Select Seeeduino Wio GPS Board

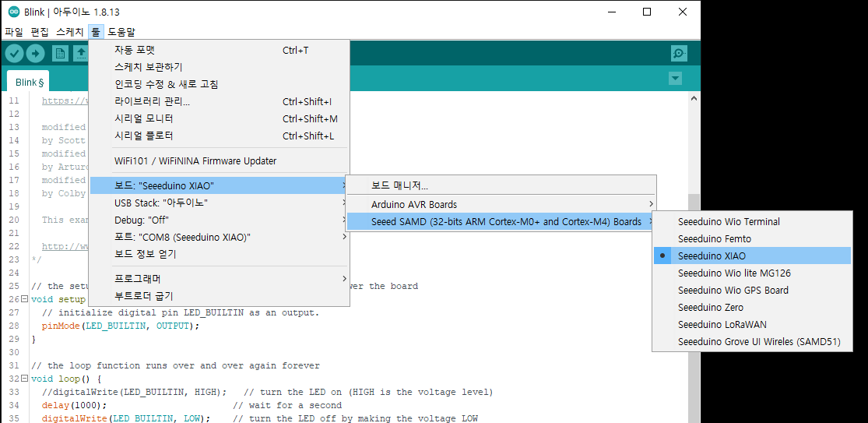tap(752, 290)
